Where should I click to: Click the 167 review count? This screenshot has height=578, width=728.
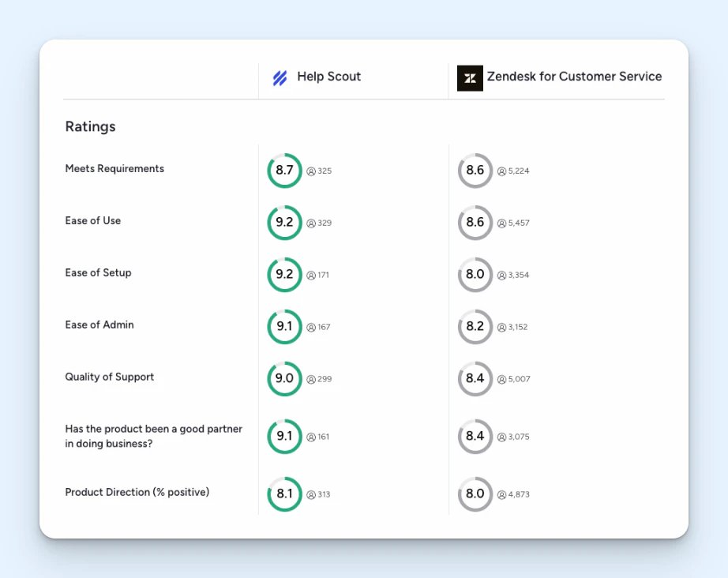324,327
